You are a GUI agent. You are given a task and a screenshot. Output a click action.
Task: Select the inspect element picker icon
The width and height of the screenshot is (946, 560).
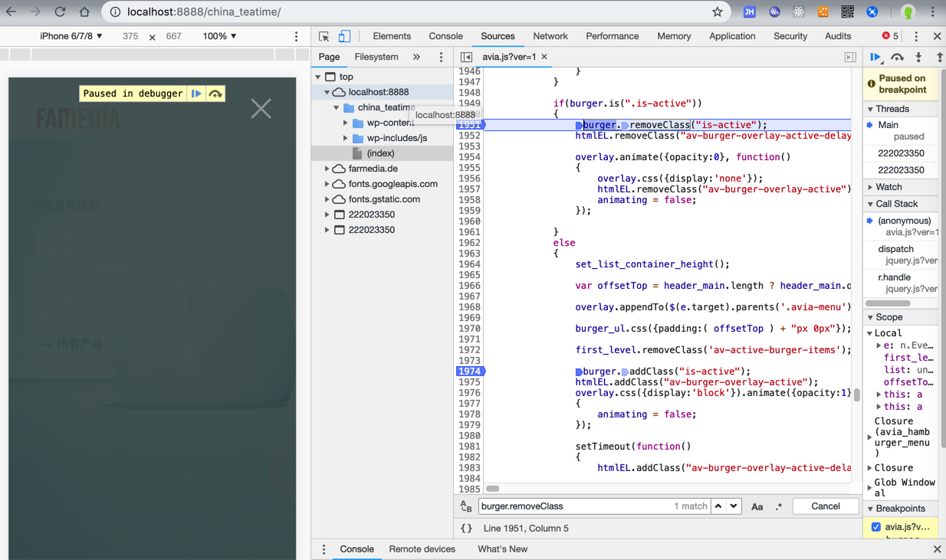(324, 36)
